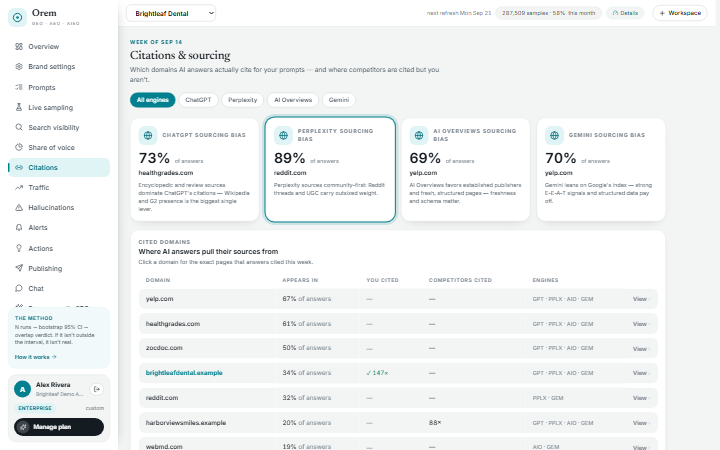This screenshot has height=450, width=720.
Task: Select the Perplexity sourcing bias card
Action: [x=330, y=169]
